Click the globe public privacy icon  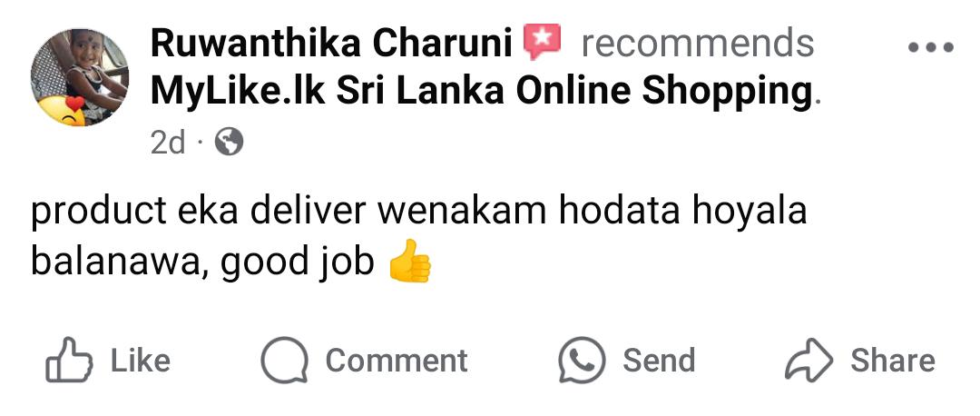229,144
